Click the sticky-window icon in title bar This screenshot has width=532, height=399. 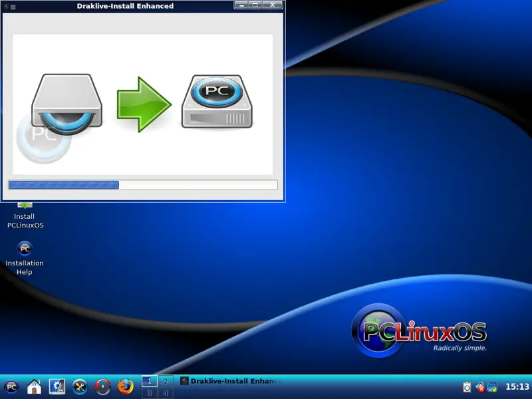[13, 7]
